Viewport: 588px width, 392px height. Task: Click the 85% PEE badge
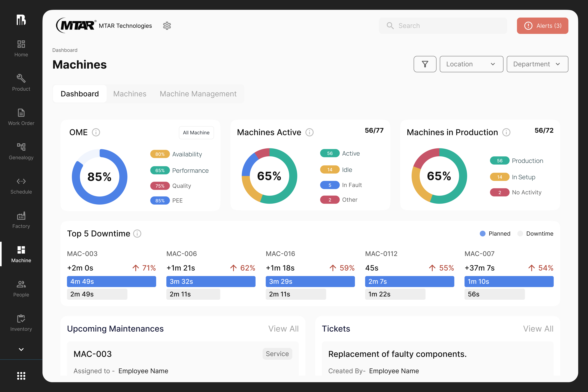click(x=160, y=200)
